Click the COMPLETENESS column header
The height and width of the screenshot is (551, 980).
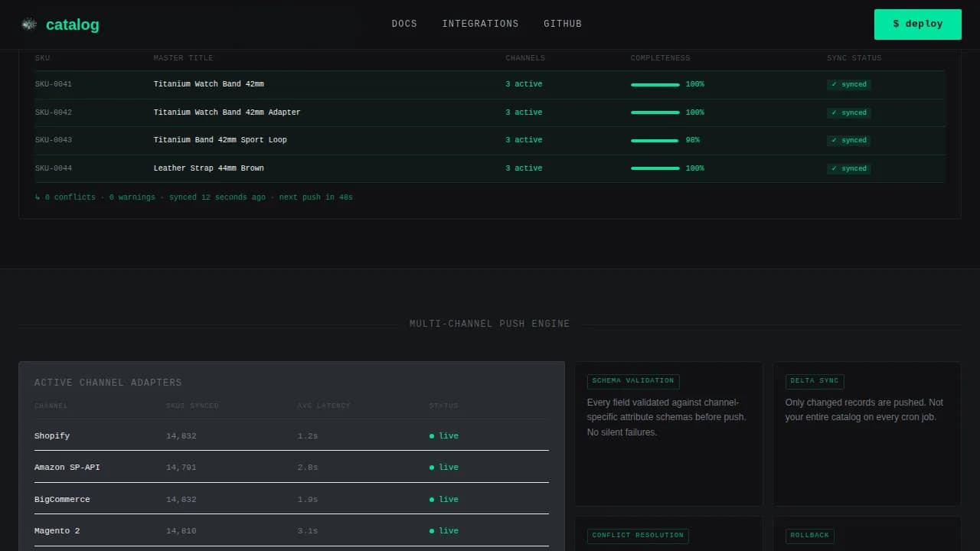point(660,58)
